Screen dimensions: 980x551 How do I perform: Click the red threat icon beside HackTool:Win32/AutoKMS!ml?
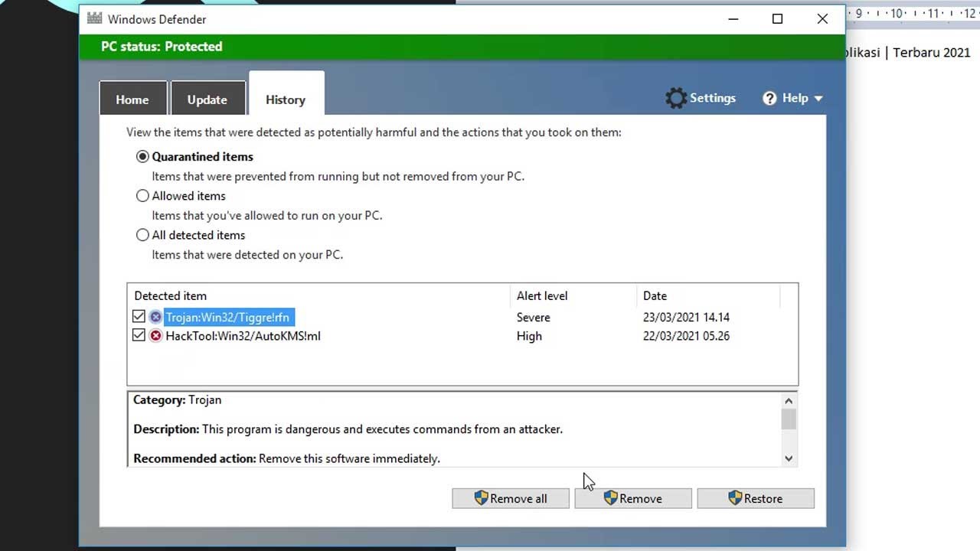[155, 336]
